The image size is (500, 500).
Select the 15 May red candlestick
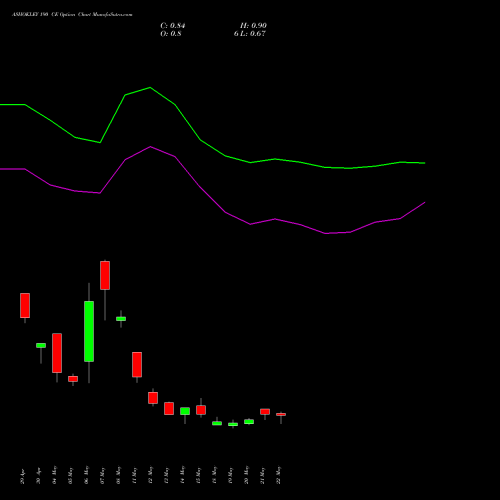tap(201, 410)
